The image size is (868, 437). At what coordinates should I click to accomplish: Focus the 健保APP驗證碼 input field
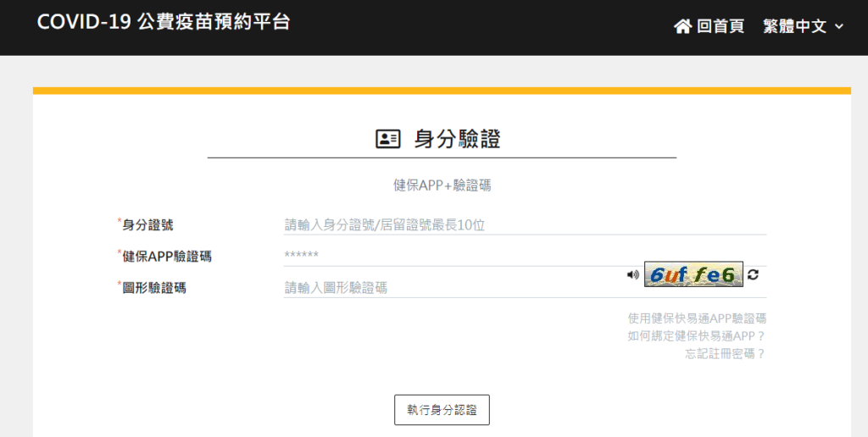pyautogui.click(x=524, y=256)
